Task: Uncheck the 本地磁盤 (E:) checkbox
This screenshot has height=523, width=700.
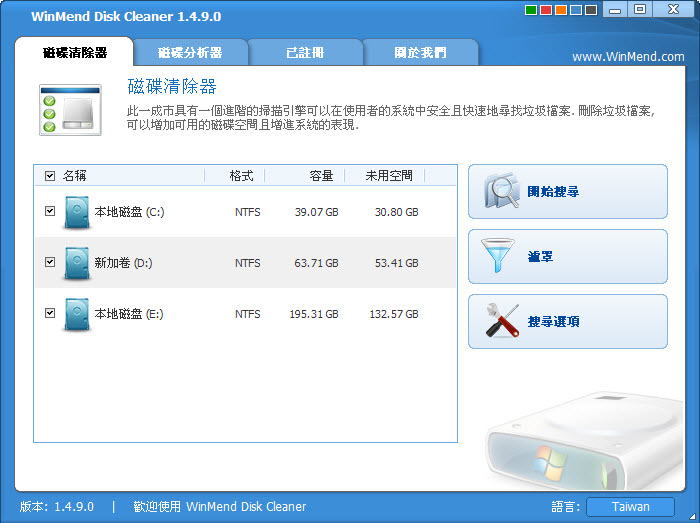Action: pyautogui.click(x=50, y=313)
